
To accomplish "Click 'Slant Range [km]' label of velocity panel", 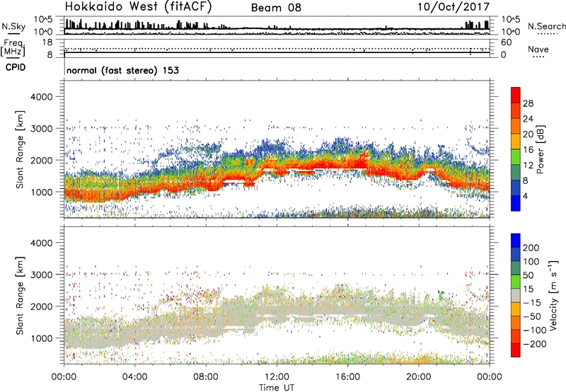I will (20, 296).
